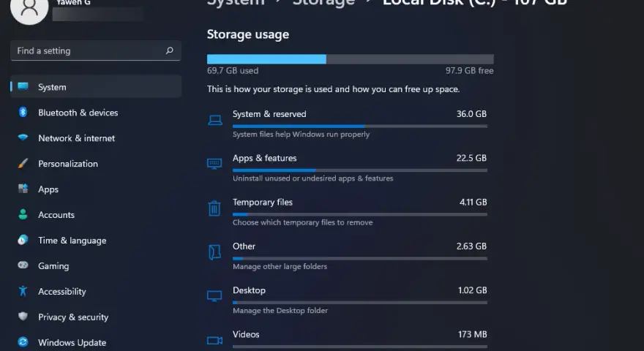Focus the Find a setting search box
The width and height of the screenshot is (644, 351).
pyautogui.click(x=95, y=50)
